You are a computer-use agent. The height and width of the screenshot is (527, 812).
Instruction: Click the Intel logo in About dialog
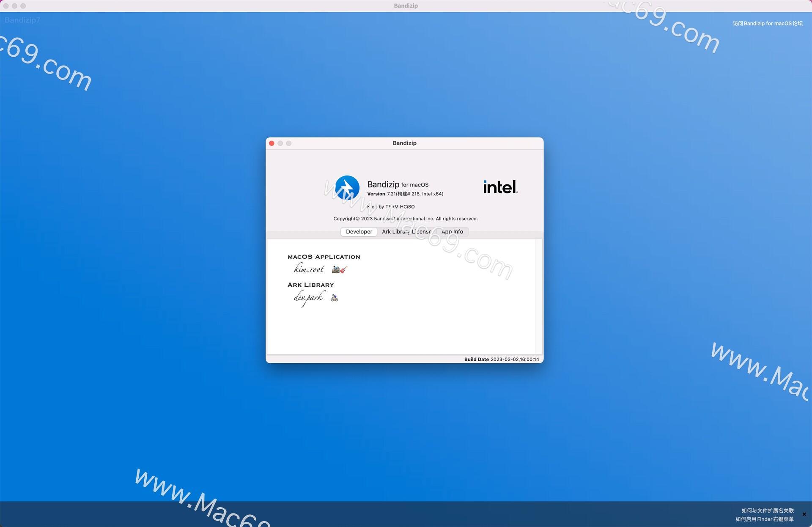(x=500, y=187)
